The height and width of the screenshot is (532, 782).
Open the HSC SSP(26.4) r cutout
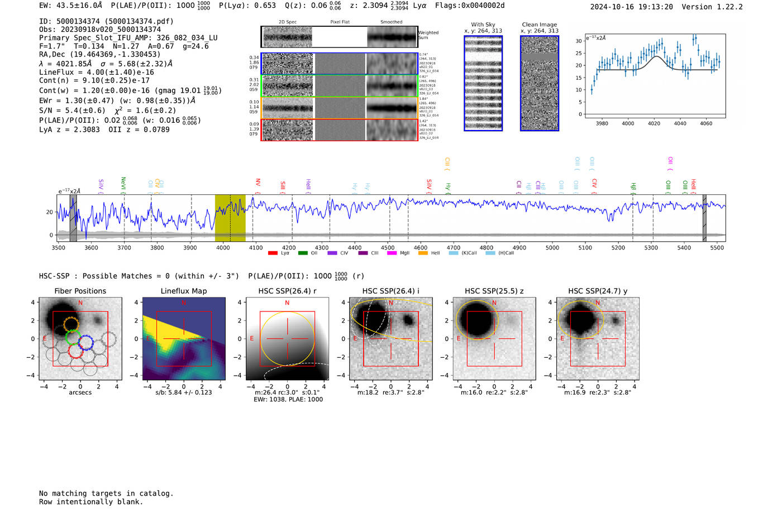coord(287,339)
